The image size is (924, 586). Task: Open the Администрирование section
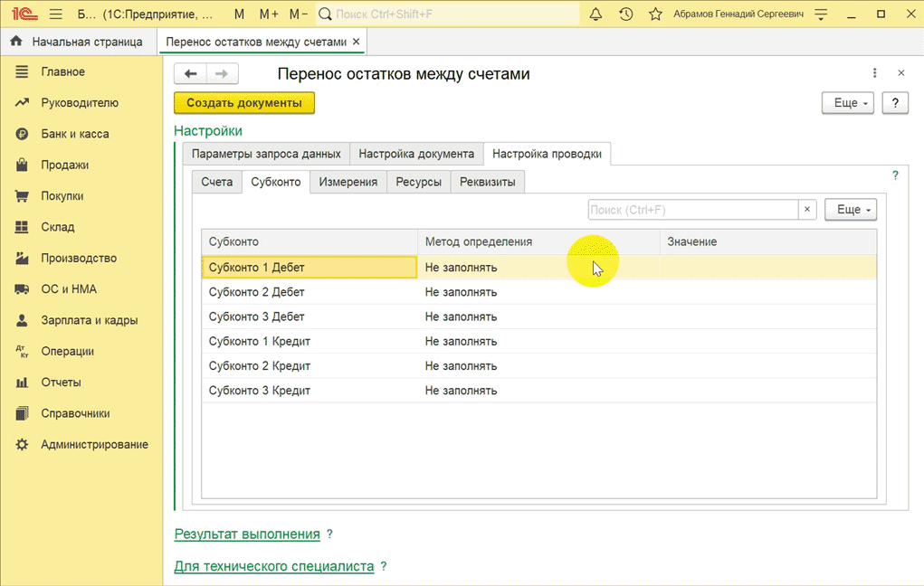point(94,444)
